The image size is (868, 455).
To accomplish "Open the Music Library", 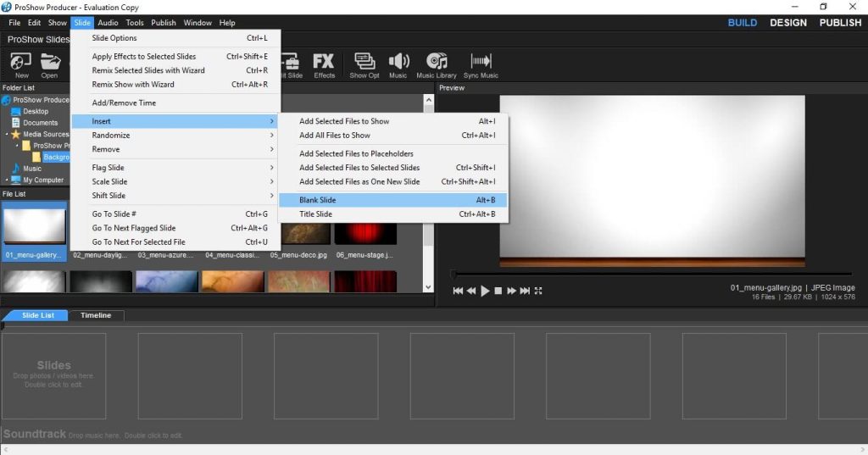I will point(436,64).
